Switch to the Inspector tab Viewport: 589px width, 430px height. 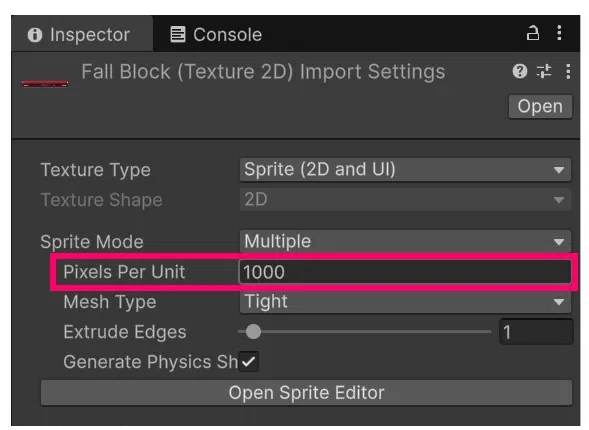[x=82, y=34]
